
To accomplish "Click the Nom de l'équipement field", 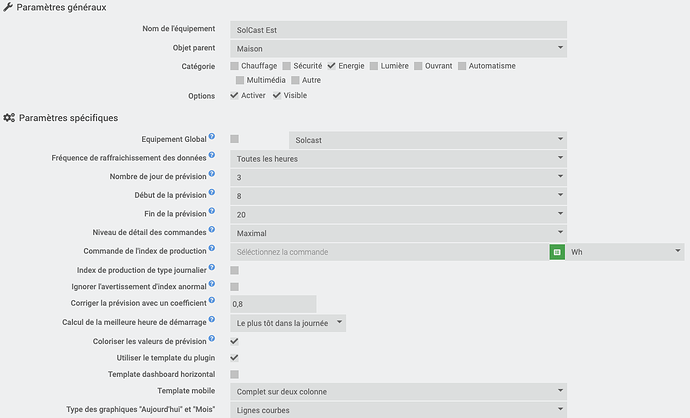I will click(398, 30).
